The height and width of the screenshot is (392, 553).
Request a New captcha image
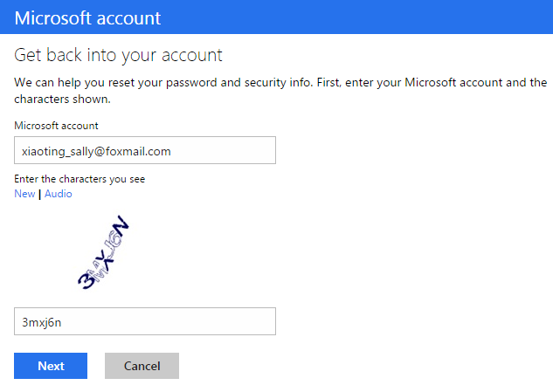[x=24, y=194]
